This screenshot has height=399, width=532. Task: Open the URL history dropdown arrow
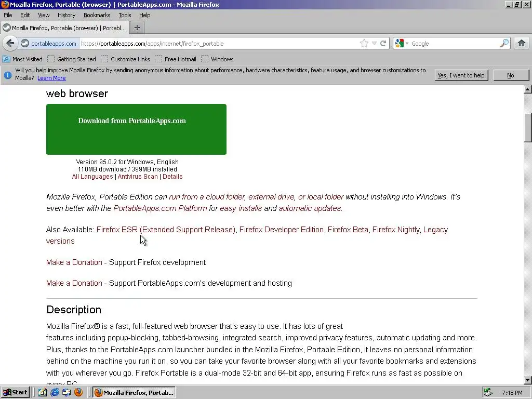coord(374,44)
